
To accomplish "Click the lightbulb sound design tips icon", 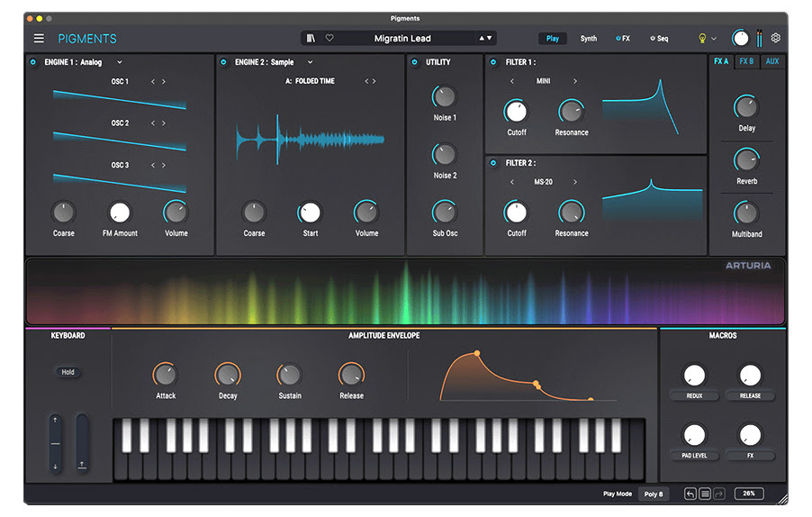I will click(703, 39).
